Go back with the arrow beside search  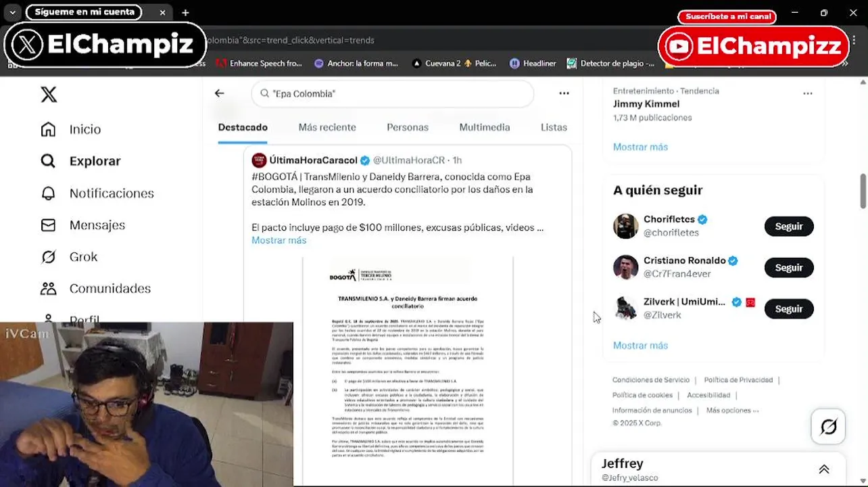pyautogui.click(x=219, y=93)
